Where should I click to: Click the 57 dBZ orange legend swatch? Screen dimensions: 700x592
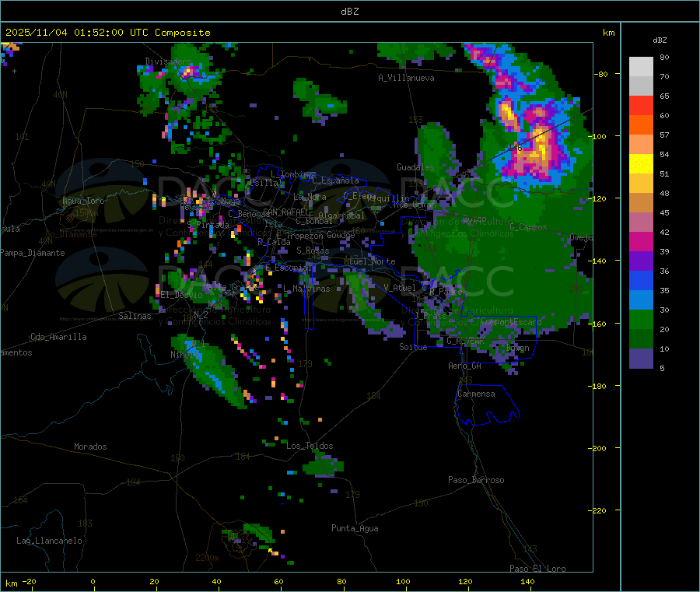coord(641,125)
